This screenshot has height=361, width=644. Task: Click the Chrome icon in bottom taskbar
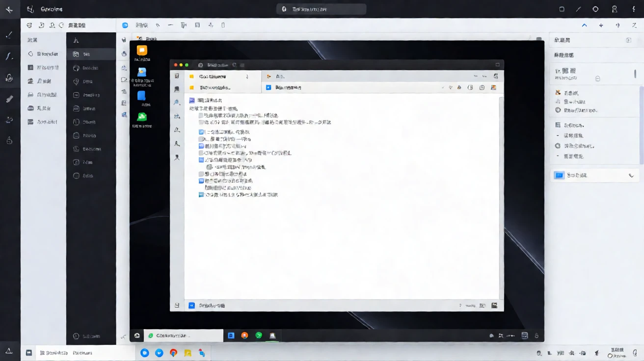pos(173,353)
